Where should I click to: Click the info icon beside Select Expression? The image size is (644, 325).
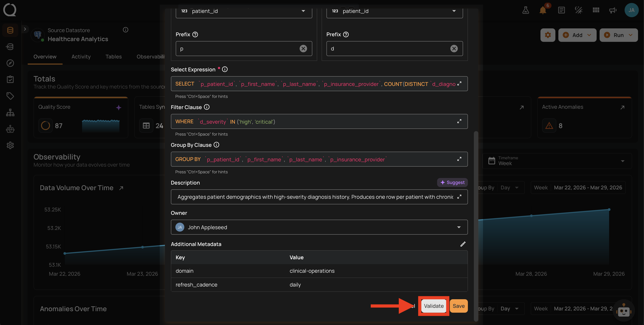click(225, 69)
